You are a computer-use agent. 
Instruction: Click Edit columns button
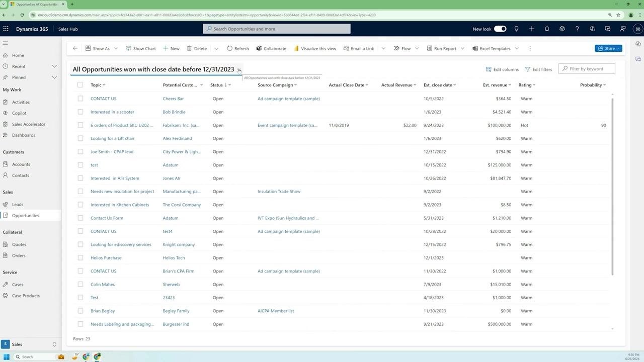click(x=502, y=69)
